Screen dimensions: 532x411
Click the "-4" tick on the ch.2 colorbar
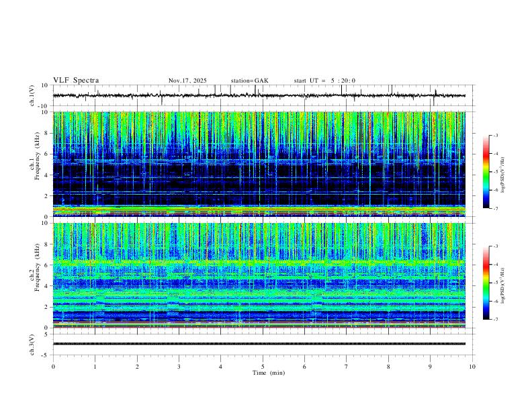pyautogui.click(x=495, y=265)
